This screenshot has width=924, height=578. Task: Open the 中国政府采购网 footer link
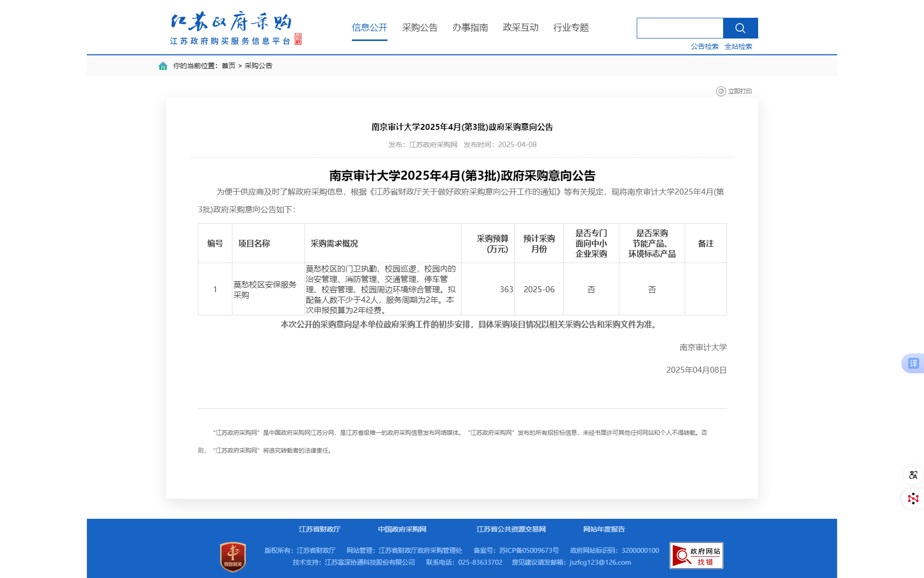pos(402,529)
